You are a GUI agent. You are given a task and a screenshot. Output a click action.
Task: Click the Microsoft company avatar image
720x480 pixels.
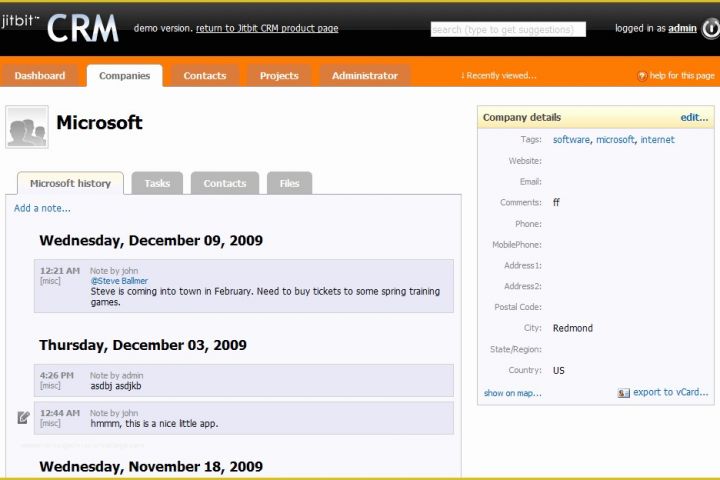pos(27,127)
